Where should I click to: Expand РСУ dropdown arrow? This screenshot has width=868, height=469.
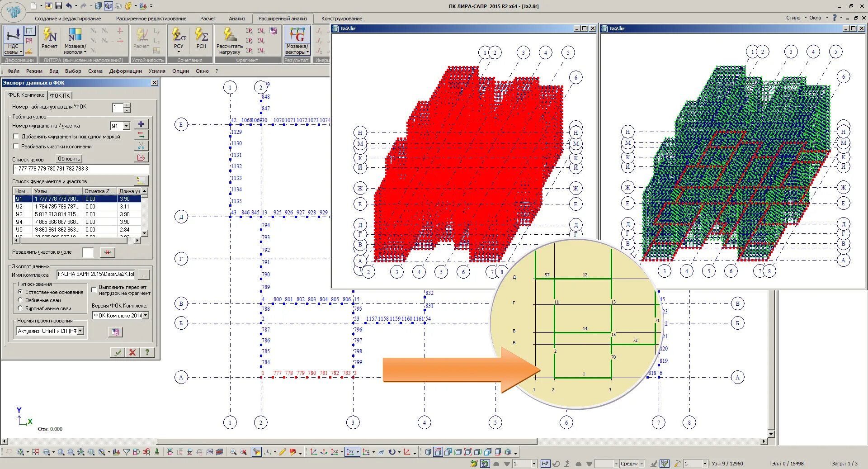[x=179, y=52]
